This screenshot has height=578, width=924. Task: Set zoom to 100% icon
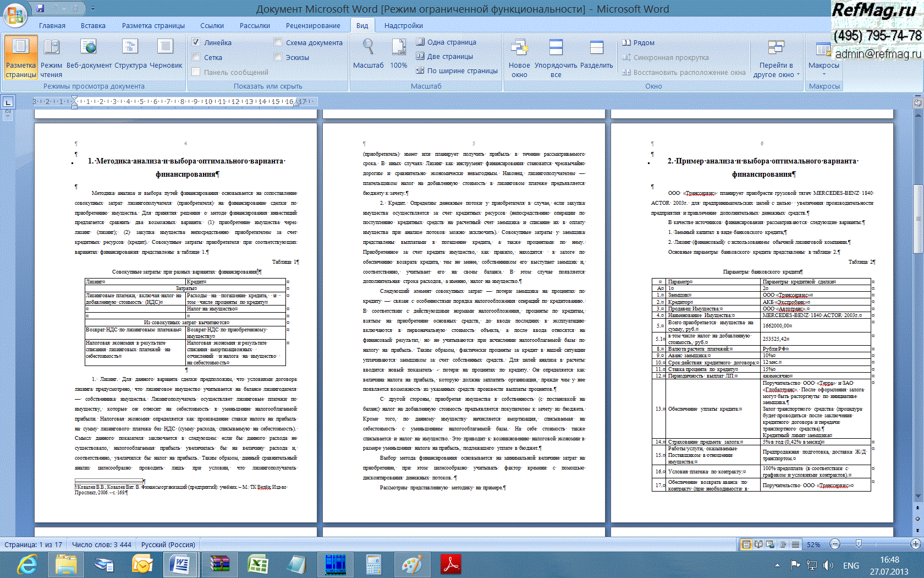tap(399, 48)
